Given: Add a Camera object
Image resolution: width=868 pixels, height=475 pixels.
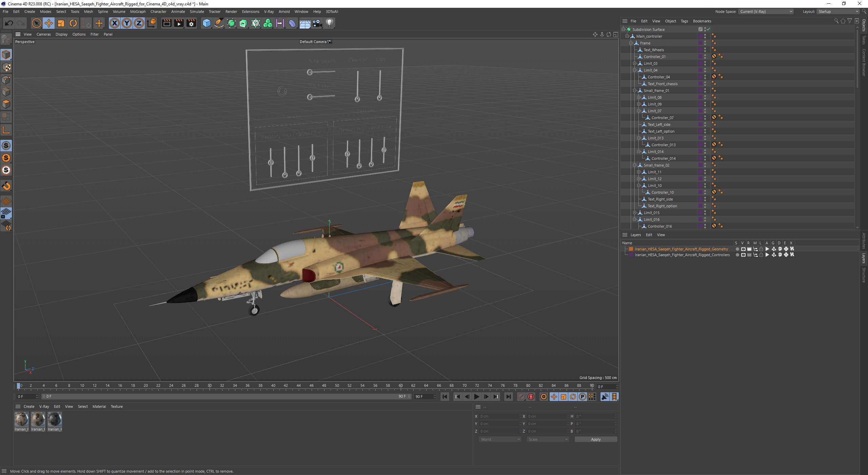Looking at the screenshot, I should click(x=317, y=23).
